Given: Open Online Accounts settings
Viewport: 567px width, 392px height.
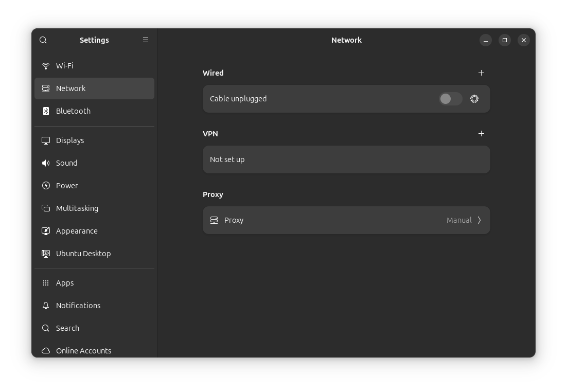Looking at the screenshot, I should pos(83,350).
